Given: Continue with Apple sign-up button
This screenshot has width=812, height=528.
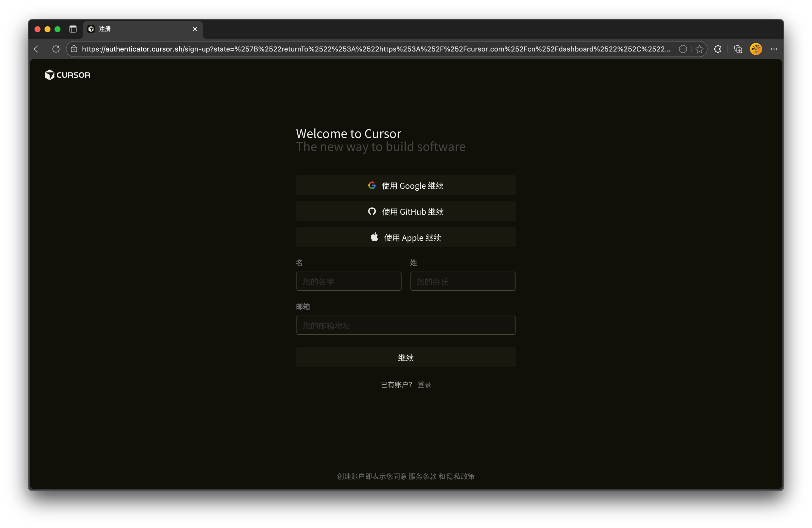Looking at the screenshot, I should click(x=406, y=237).
